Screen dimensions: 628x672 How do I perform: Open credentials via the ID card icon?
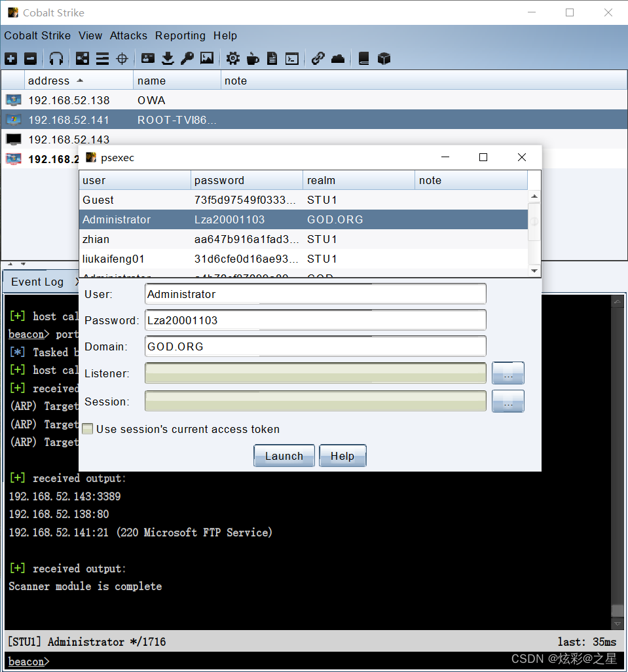click(x=148, y=58)
